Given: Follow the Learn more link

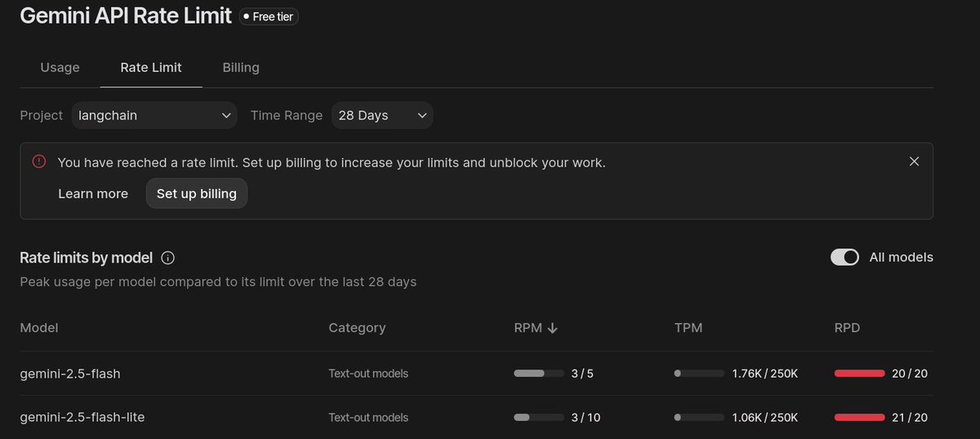Looking at the screenshot, I should [x=93, y=194].
